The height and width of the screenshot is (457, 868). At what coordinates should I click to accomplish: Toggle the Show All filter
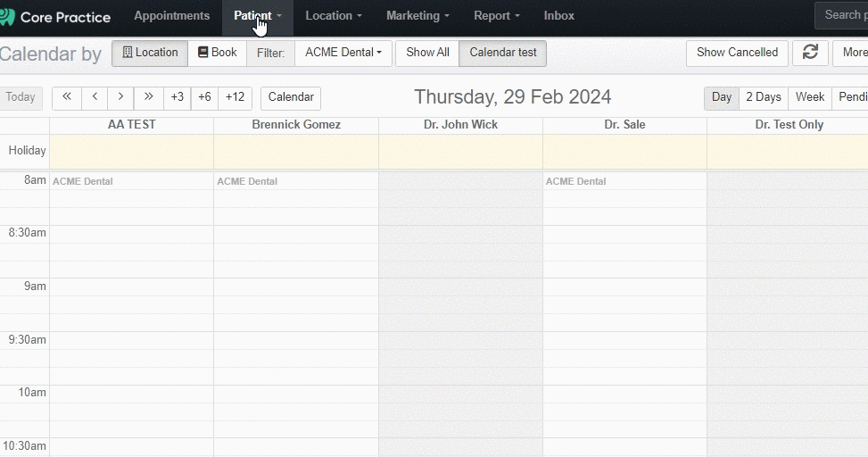click(x=427, y=53)
